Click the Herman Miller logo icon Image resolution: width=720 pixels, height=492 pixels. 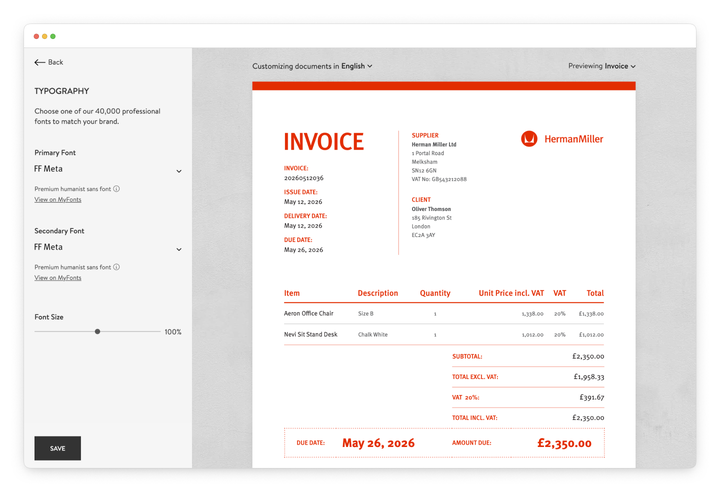529,138
